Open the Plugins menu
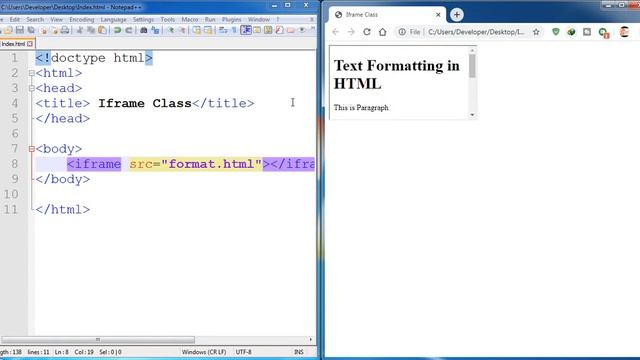640x360 pixels. (231, 19)
